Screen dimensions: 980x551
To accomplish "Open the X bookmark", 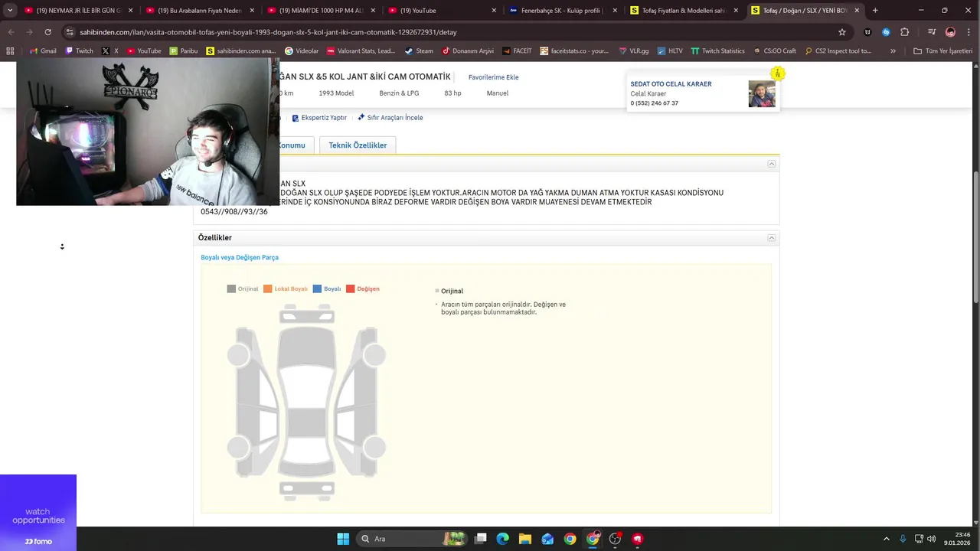I will click(x=110, y=51).
